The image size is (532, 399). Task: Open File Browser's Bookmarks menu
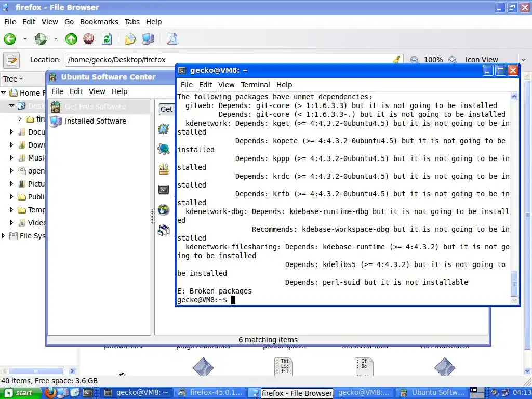99,22
